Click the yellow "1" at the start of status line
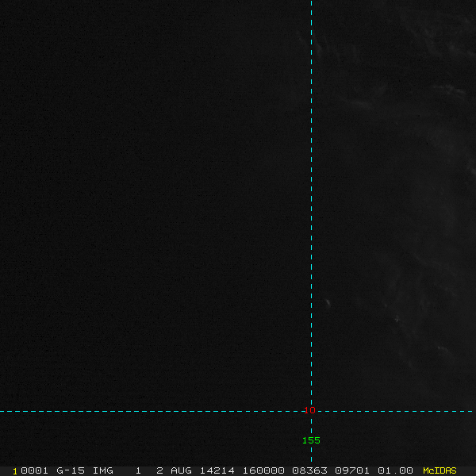 click(x=15, y=471)
